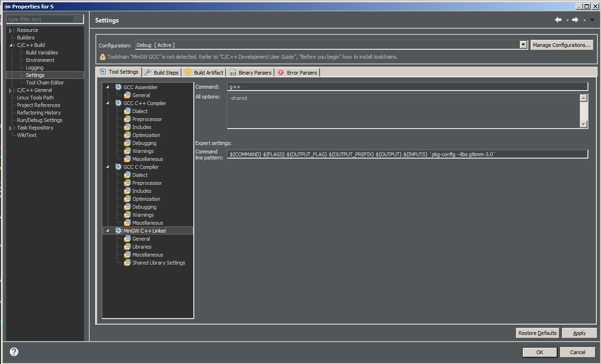601x364 pixels.
Task: Click the Shared Library Settings folder icon
Action: tap(127, 263)
